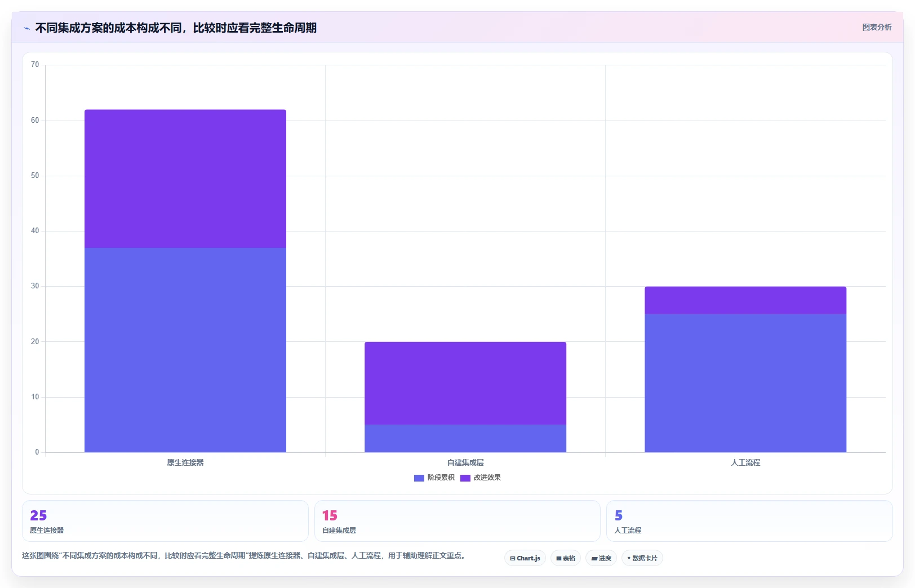Select the 数据卡片 tag
The width and height of the screenshot is (915, 588).
pos(642,558)
